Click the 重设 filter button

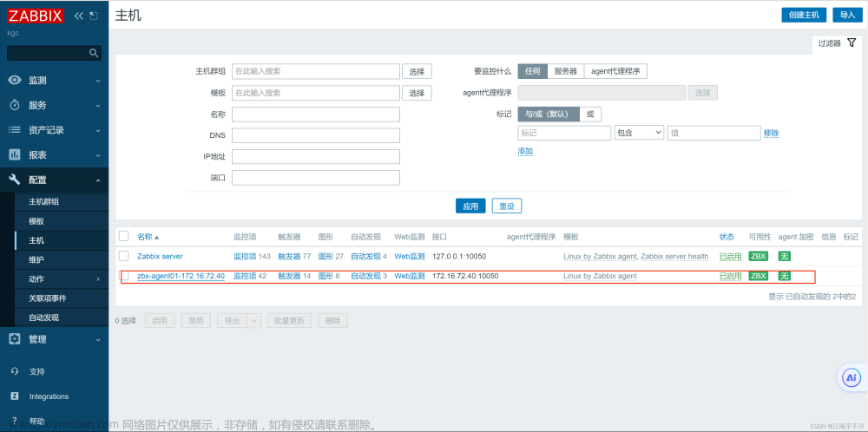click(x=507, y=206)
